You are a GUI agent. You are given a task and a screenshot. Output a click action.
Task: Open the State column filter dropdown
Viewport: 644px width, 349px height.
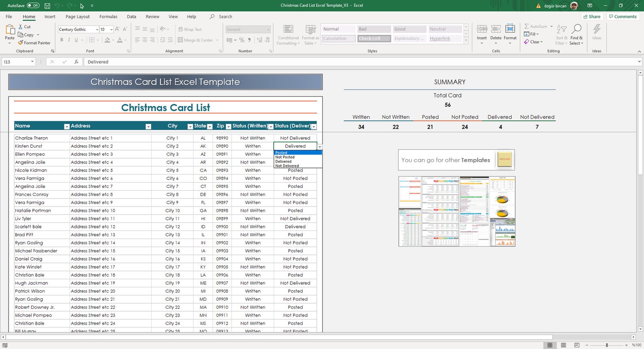pyautogui.click(x=210, y=127)
